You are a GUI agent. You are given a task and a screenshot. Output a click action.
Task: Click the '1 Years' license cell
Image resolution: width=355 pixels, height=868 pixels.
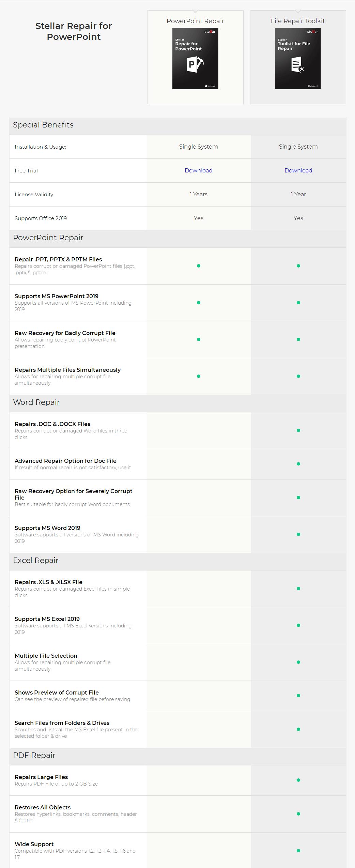[199, 194]
